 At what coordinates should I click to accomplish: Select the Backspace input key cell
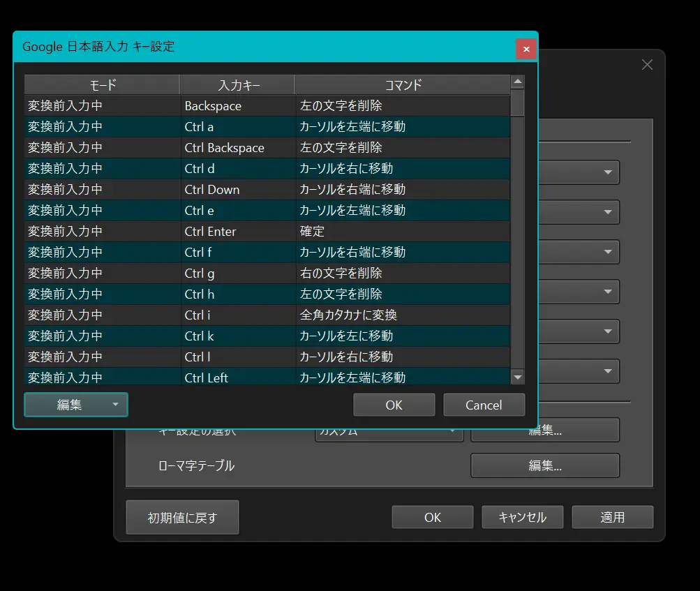click(x=237, y=106)
